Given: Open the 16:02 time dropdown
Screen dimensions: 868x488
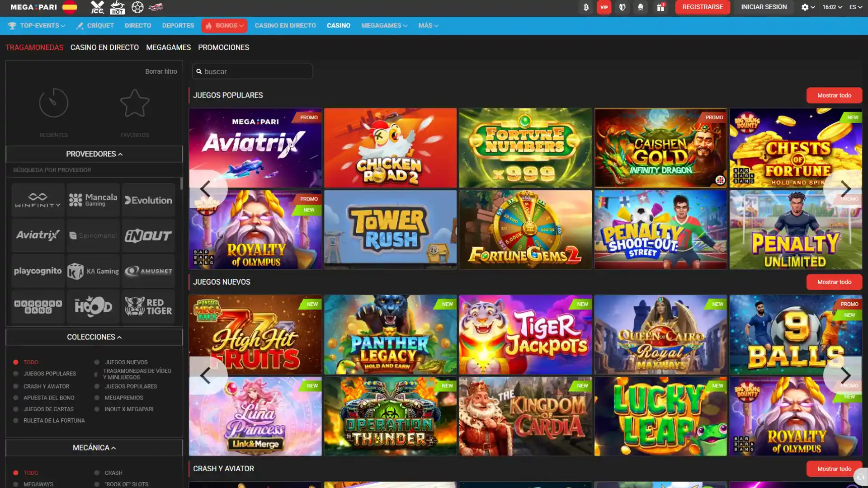Looking at the screenshot, I should point(832,7).
